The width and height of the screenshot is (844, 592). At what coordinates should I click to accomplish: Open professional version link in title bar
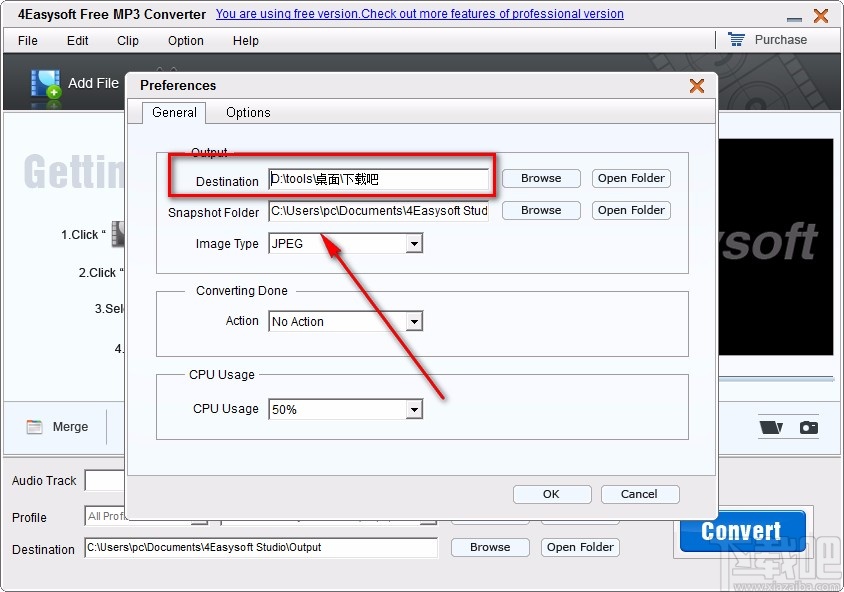click(420, 14)
